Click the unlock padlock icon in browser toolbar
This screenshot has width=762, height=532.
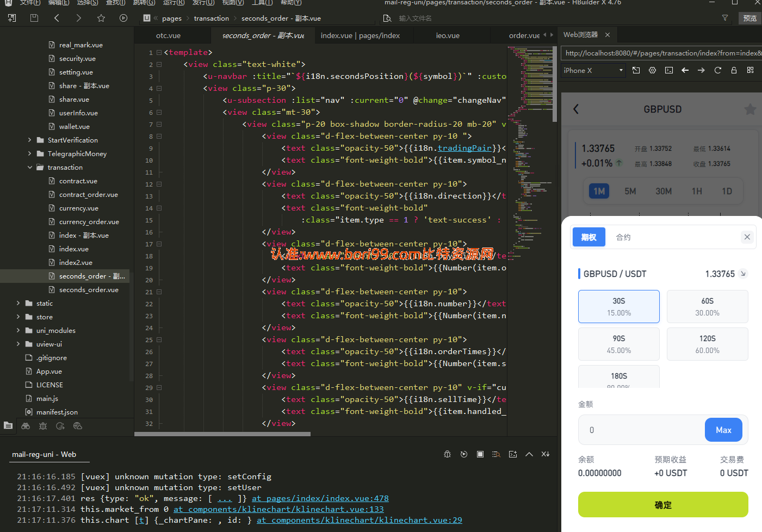pos(734,70)
